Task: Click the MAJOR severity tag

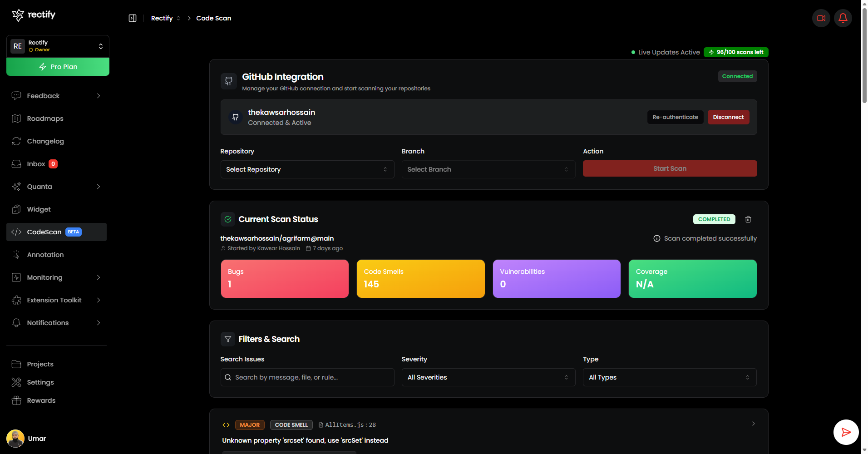Action: [x=250, y=425]
